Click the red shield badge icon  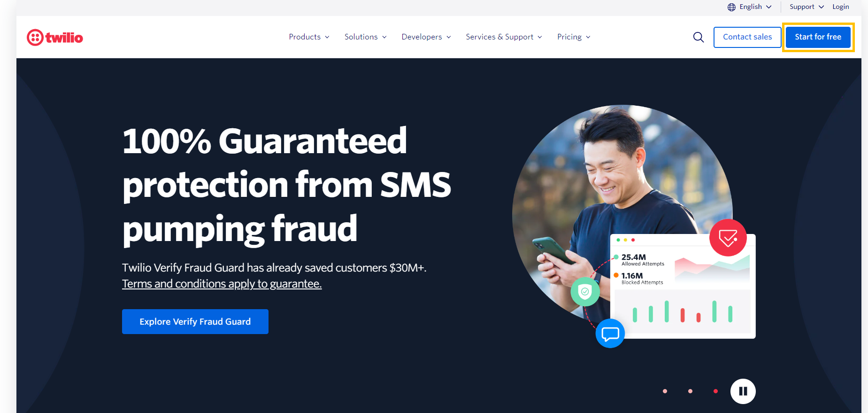pyautogui.click(x=728, y=238)
